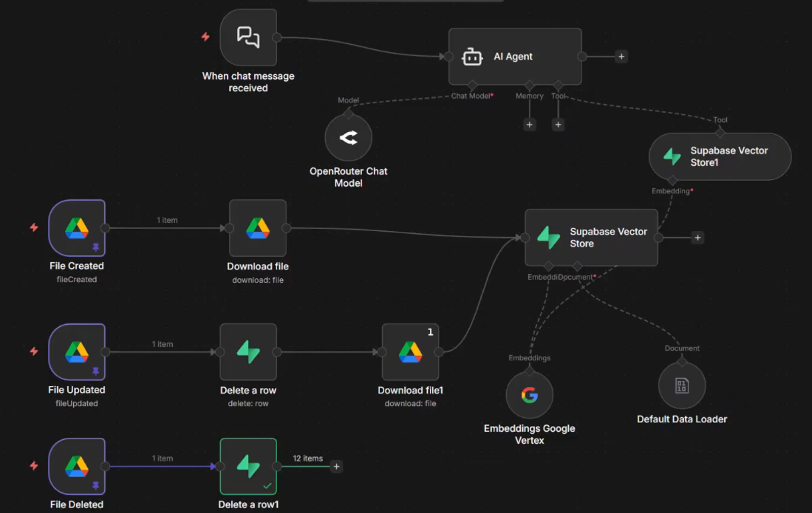Open the Download file1 Google Drive node
The width and height of the screenshot is (812, 513).
tap(411, 352)
